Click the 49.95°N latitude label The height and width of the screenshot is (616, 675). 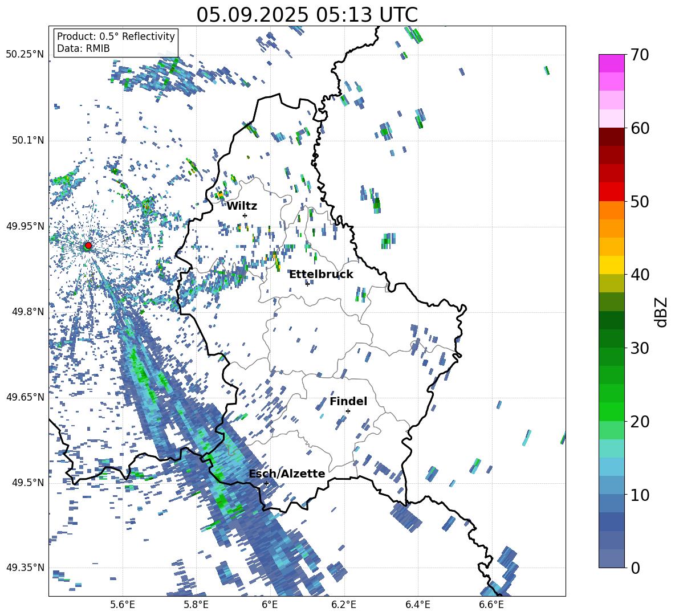pyautogui.click(x=25, y=226)
